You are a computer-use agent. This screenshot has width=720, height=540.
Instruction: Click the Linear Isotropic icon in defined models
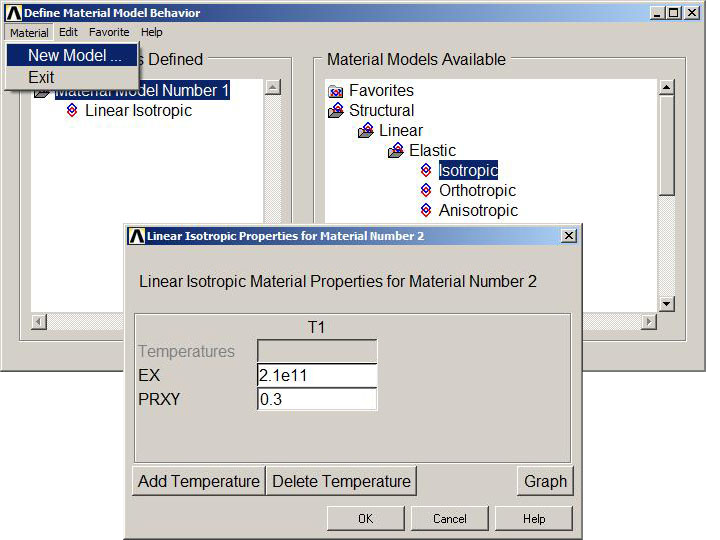(72, 111)
